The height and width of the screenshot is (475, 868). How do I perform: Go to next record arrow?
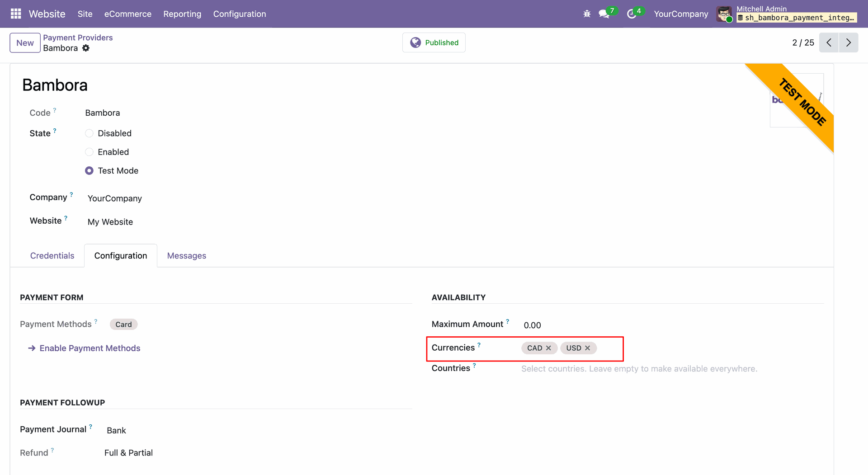click(x=849, y=42)
